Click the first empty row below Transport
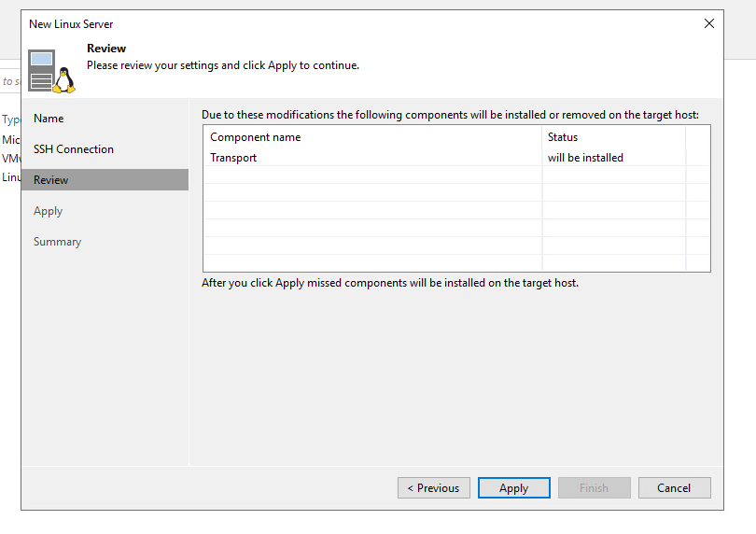The height and width of the screenshot is (534, 756). click(373, 176)
